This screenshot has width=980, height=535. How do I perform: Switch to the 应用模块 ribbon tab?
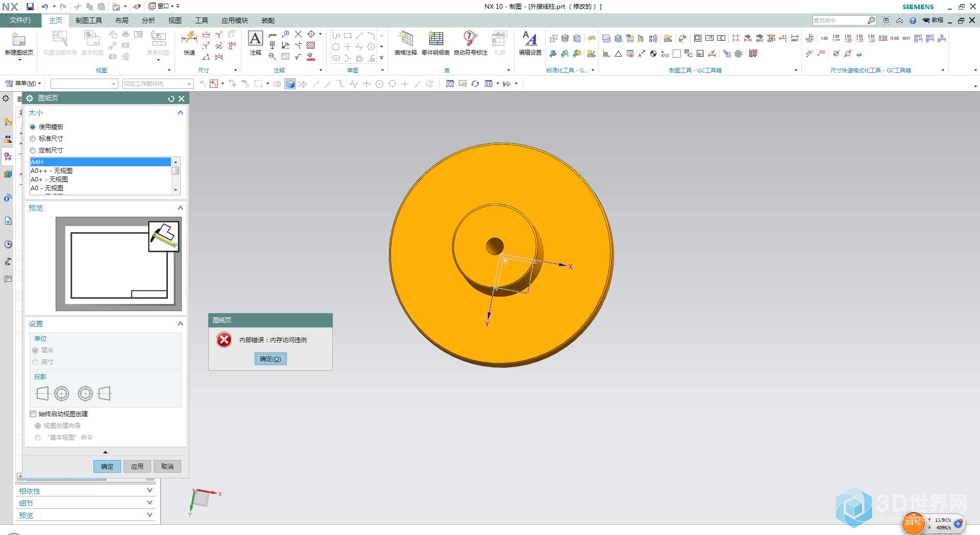point(235,20)
